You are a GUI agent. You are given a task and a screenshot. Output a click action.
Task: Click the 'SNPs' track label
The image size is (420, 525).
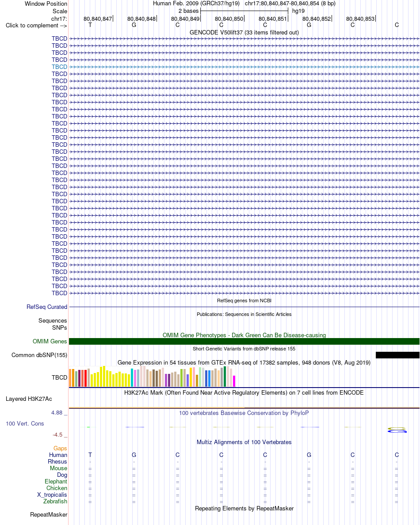coord(59,328)
